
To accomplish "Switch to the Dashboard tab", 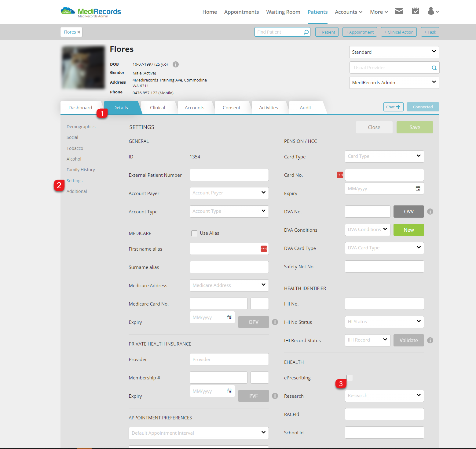I will pos(80,108).
